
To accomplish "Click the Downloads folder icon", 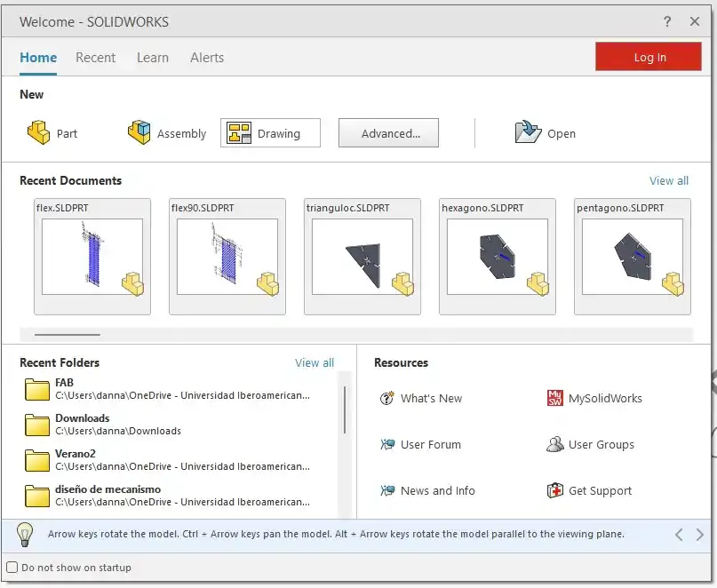I will (x=37, y=425).
